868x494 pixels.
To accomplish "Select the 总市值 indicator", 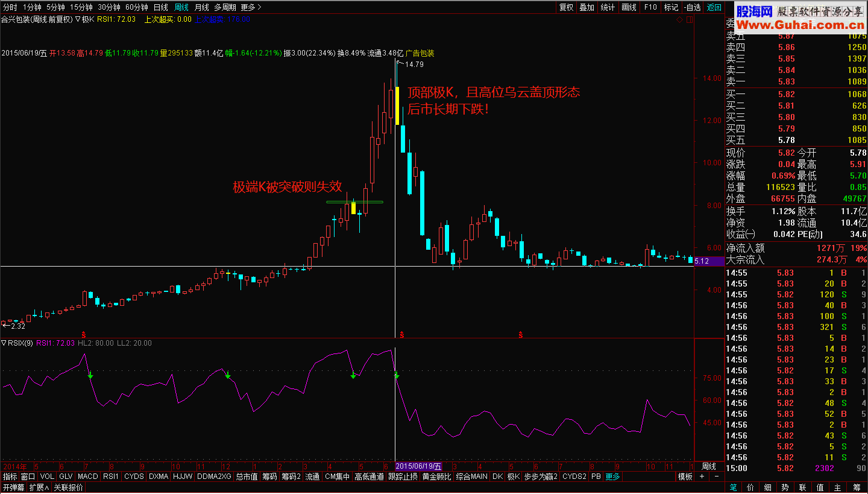I will (x=247, y=477).
